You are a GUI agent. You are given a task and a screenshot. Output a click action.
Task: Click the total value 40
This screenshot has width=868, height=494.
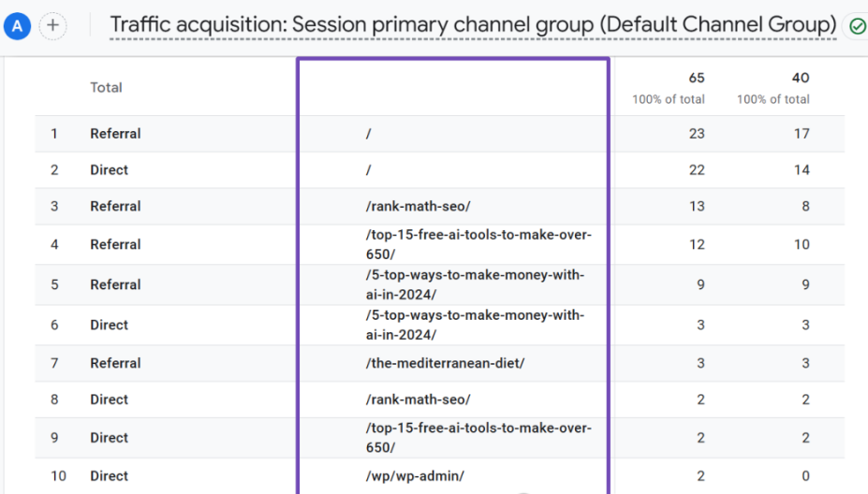pyautogui.click(x=800, y=78)
